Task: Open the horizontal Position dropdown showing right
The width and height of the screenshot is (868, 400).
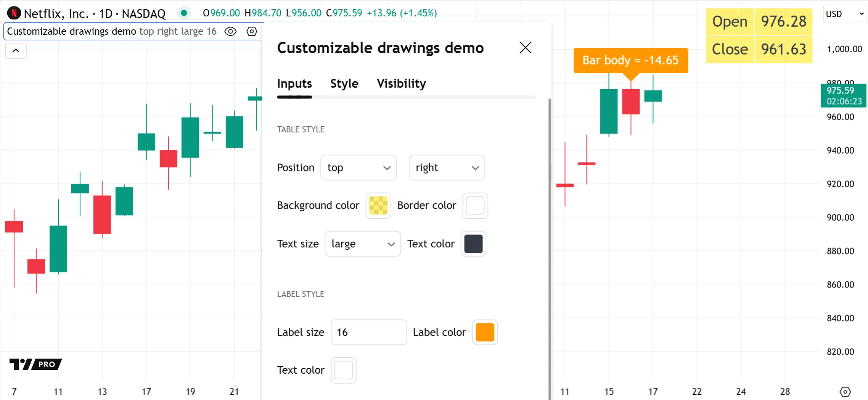Action: click(x=446, y=168)
